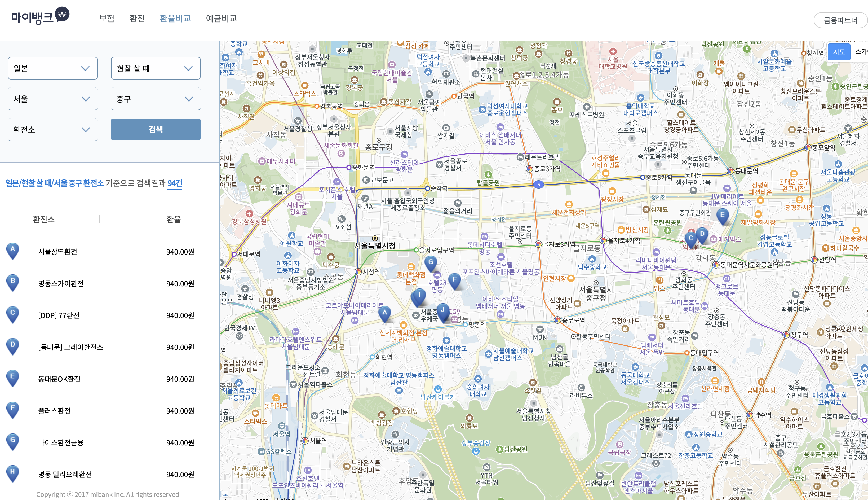Select the 동대문OK환전 list entry
The image size is (868, 500).
(59, 379)
